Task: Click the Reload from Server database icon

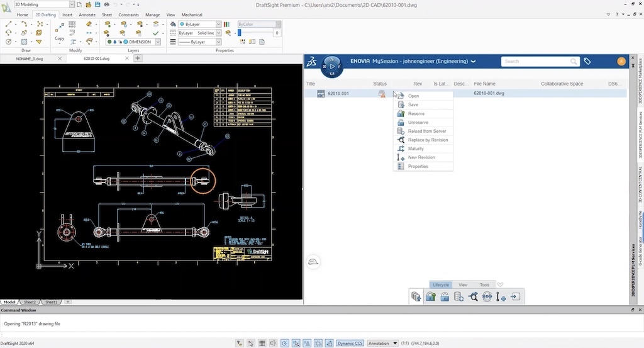Action: (x=459, y=297)
